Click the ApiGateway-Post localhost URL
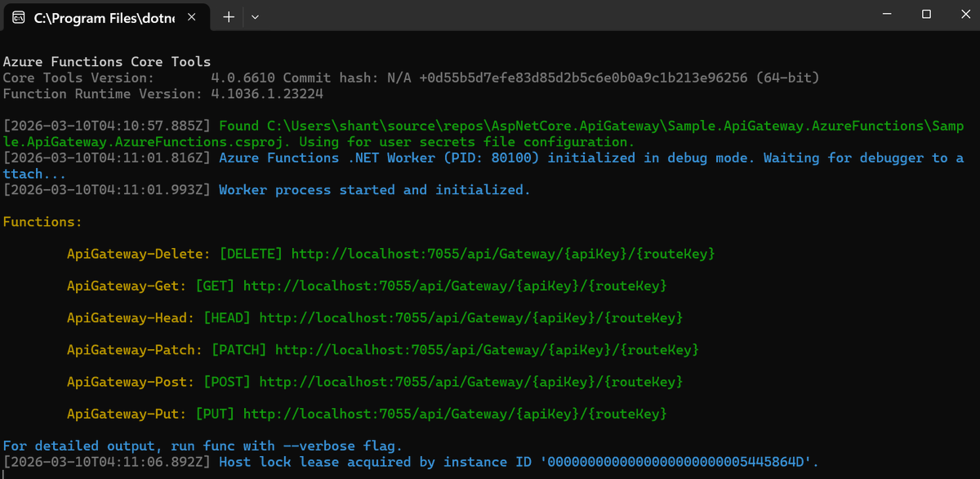980x479 pixels. (471, 381)
